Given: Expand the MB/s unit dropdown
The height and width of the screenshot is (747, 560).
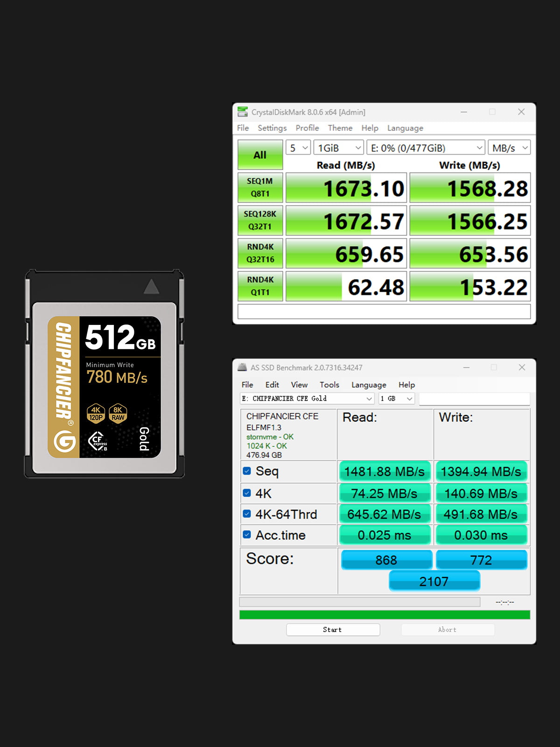Looking at the screenshot, I should 509,148.
